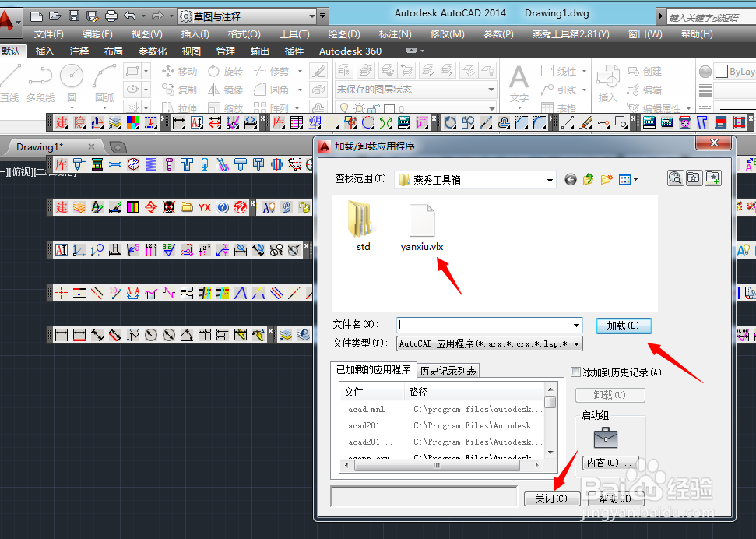Expand the 圆角 dropdown arrow
Screen dimensions: 756x539
pyautogui.click(x=300, y=90)
